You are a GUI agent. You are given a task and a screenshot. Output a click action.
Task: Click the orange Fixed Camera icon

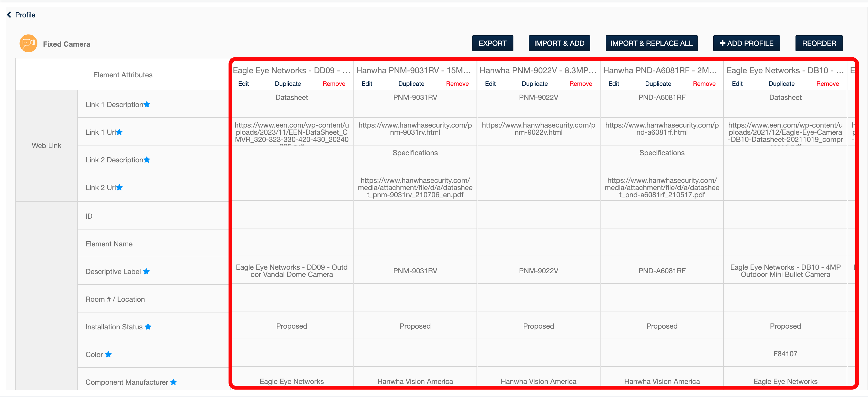click(28, 44)
